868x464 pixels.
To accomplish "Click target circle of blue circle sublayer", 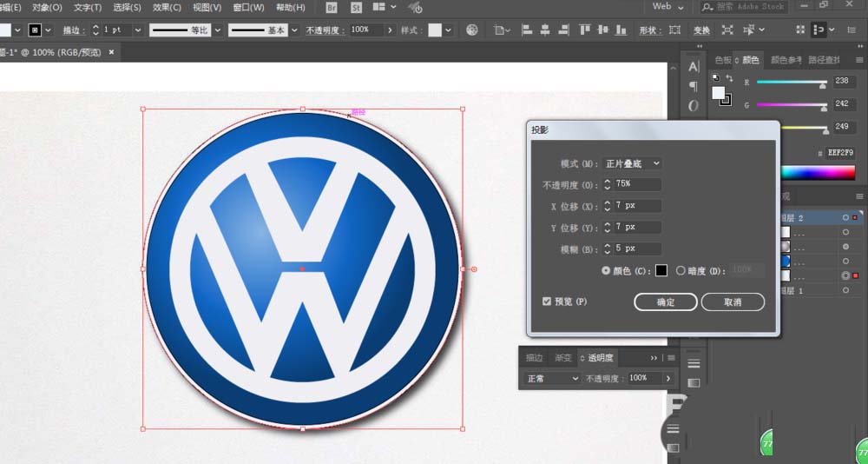I will (x=845, y=261).
